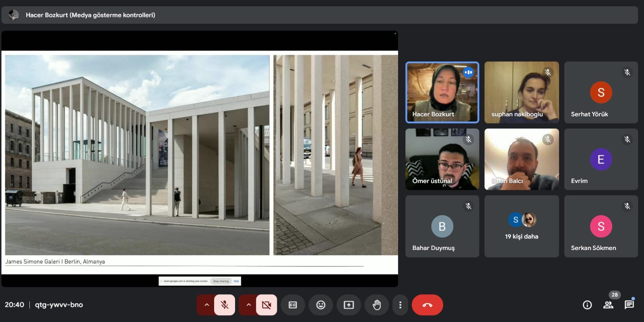
Task: Select suphan nakiboglu's video tile
Action: pyautogui.click(x=522, y=92)
